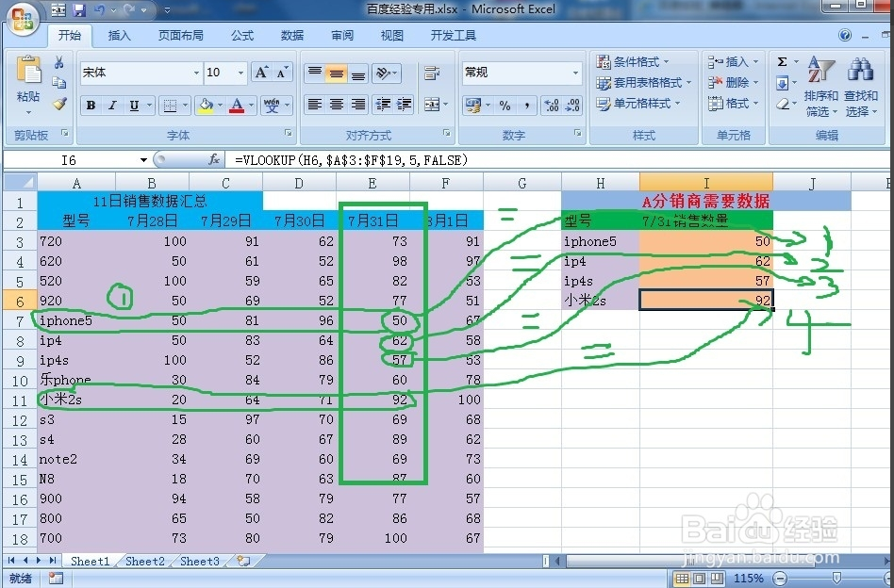
Task: Apply yellow fill color bucket
Action: click(x=206, y=105)
